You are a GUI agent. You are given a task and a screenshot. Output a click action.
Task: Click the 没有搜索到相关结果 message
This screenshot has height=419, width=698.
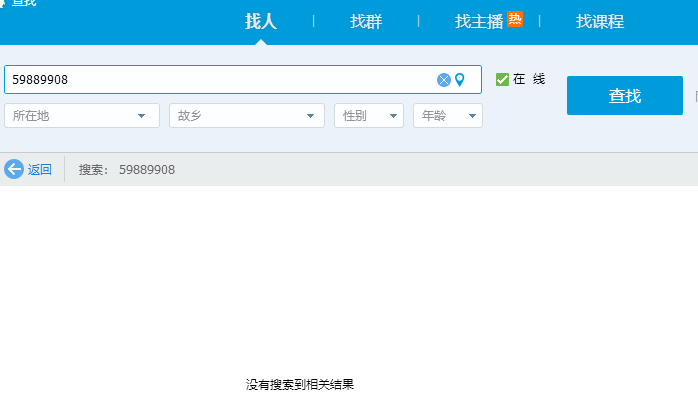coord(300,384)
